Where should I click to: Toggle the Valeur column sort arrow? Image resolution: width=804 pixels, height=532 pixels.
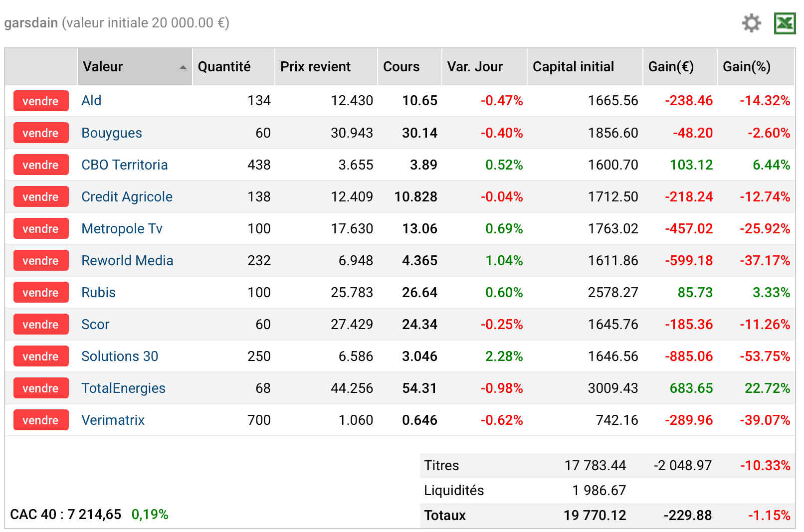(183, 67)
